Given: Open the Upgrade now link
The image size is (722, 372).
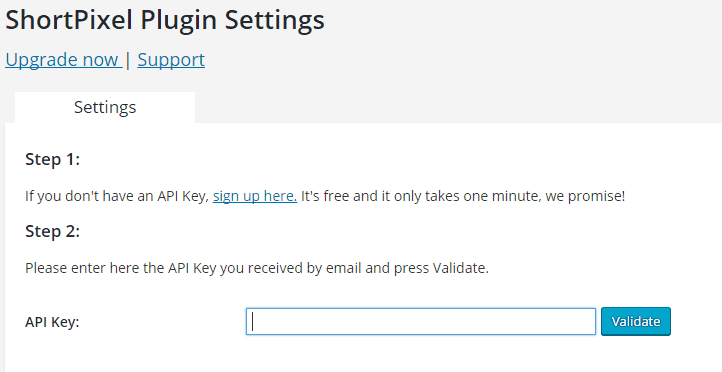Looking at the screenshot, I should (x=64, y=60).
